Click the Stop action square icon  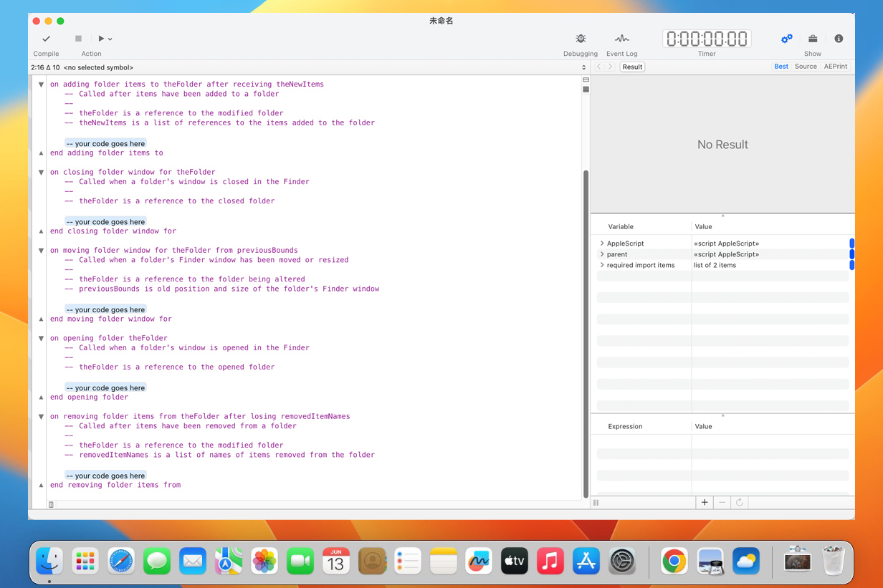pos(79,39)
